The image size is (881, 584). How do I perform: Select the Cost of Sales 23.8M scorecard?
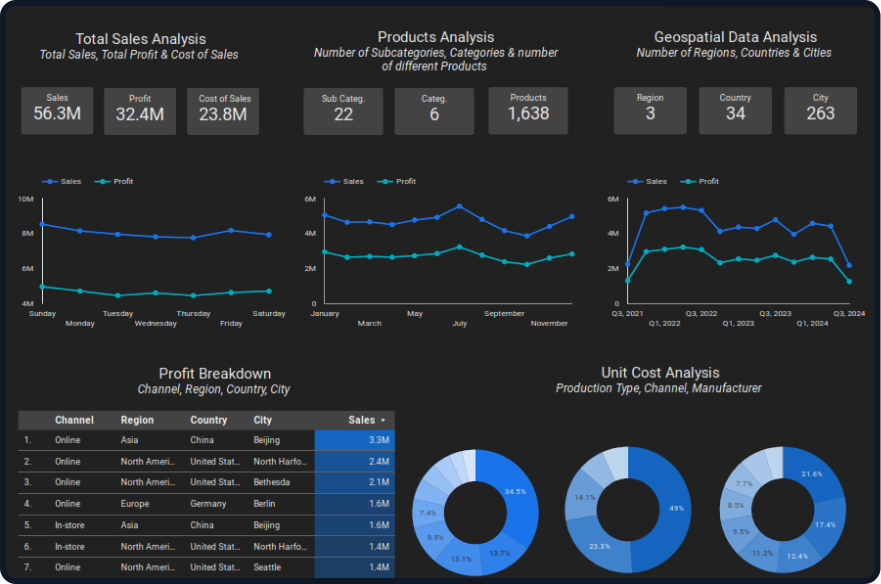(x=223, y=111)
